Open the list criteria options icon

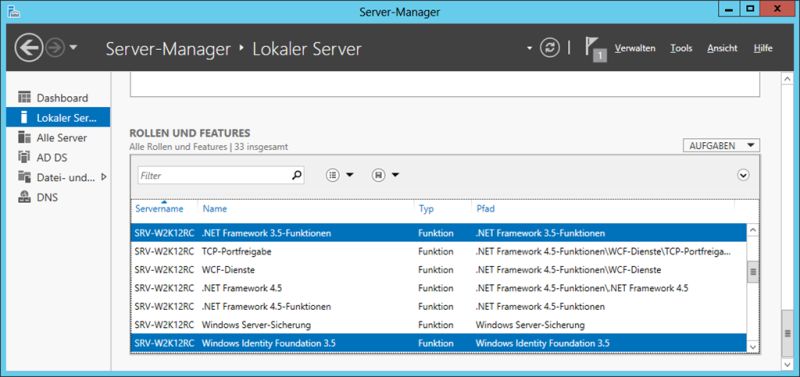click(333, 175)
